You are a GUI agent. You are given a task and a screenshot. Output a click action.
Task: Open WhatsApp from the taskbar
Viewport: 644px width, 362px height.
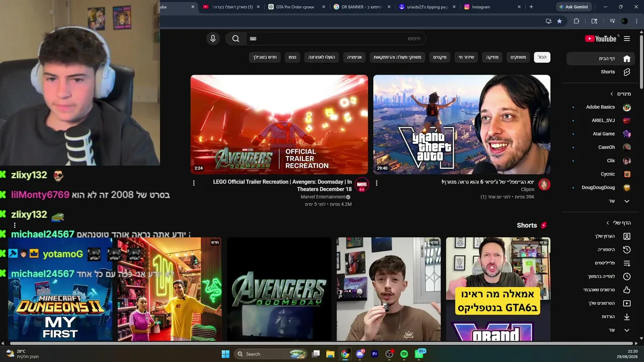[x=419, y=354]
